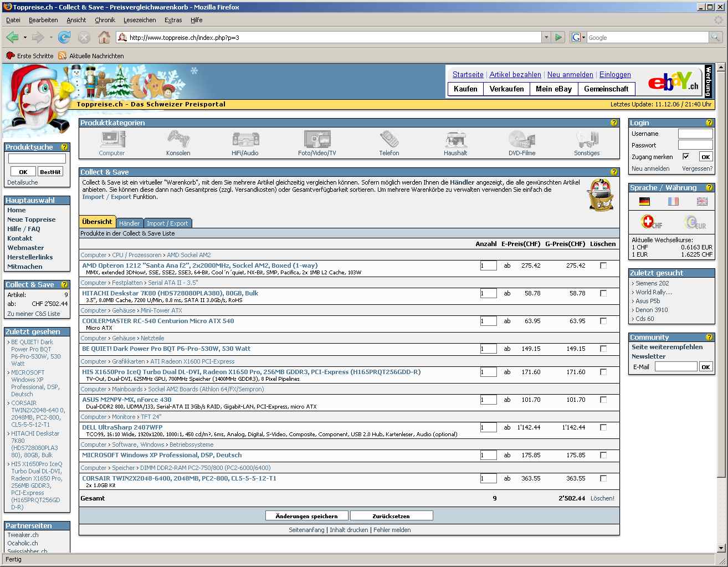Check delete box for COOLERMASTER RC-540
This screenshot has height=567, width=728.
(603, 321)
